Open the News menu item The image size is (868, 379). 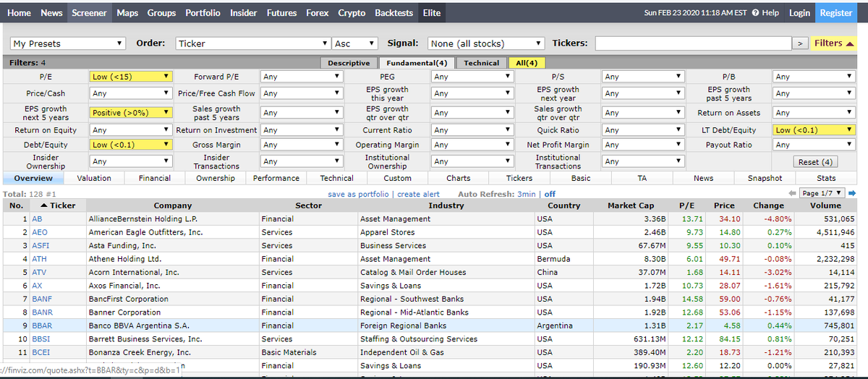51,13
